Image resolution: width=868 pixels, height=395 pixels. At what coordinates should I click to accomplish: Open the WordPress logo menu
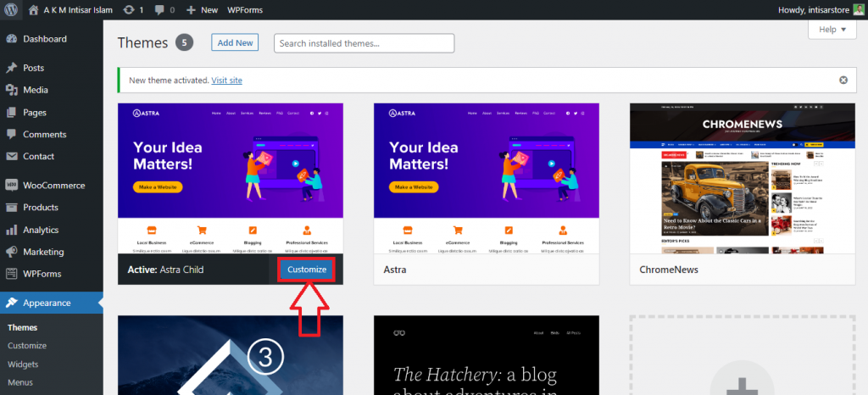point(11,10)
